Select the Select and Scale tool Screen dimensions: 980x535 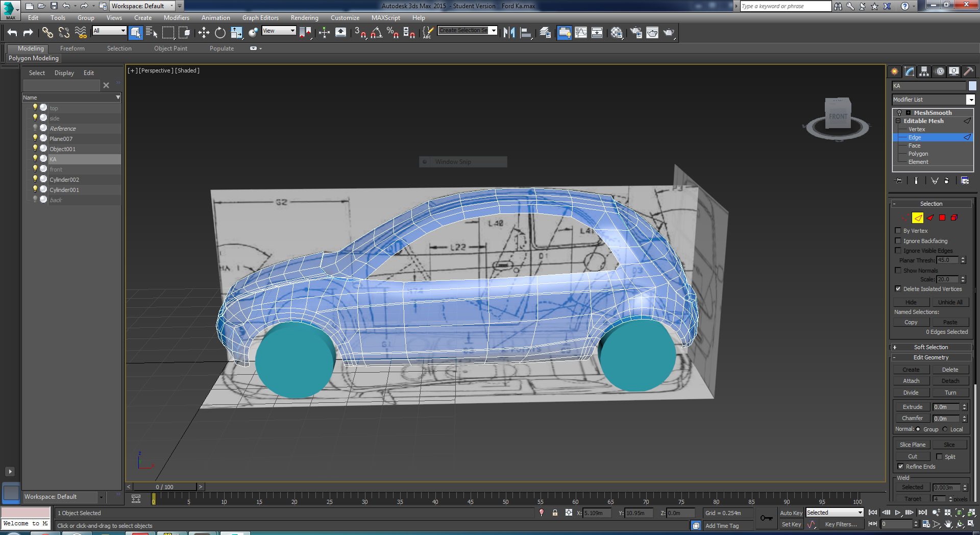pos(236,33)
